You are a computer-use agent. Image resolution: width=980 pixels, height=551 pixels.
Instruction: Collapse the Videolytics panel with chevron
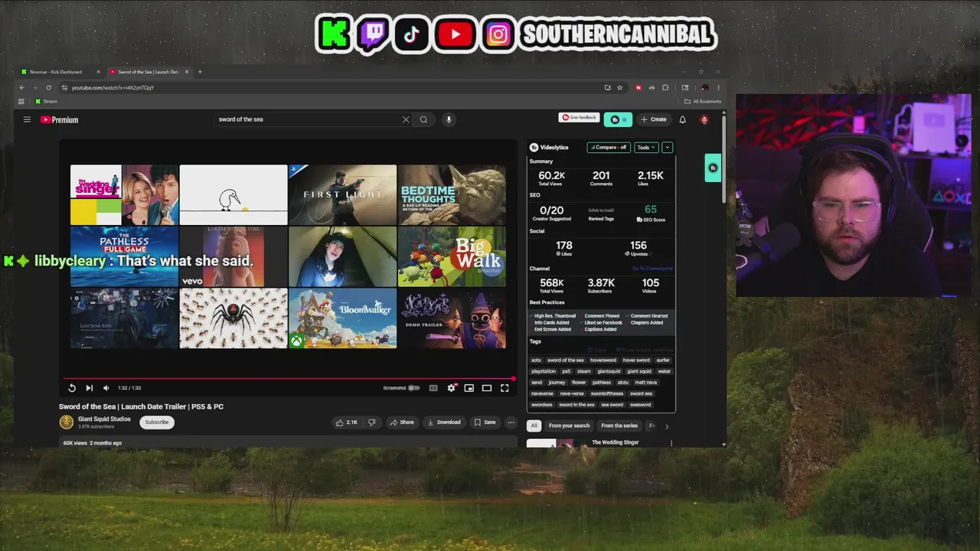tap(668, 148)
